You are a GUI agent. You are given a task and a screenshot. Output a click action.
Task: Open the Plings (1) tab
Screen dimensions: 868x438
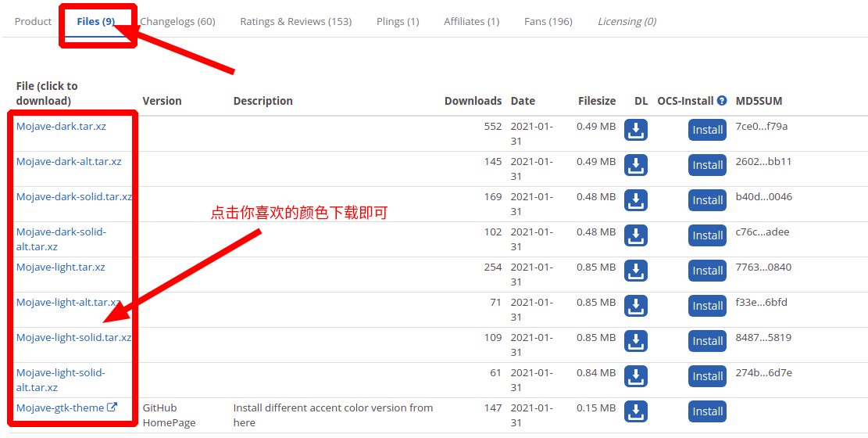[398, 22]
